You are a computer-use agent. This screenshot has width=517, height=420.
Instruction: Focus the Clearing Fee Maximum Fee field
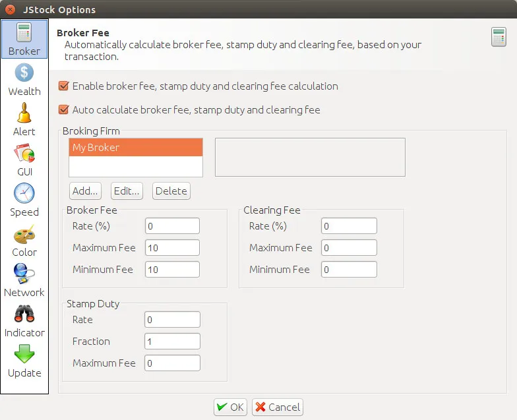349,248
